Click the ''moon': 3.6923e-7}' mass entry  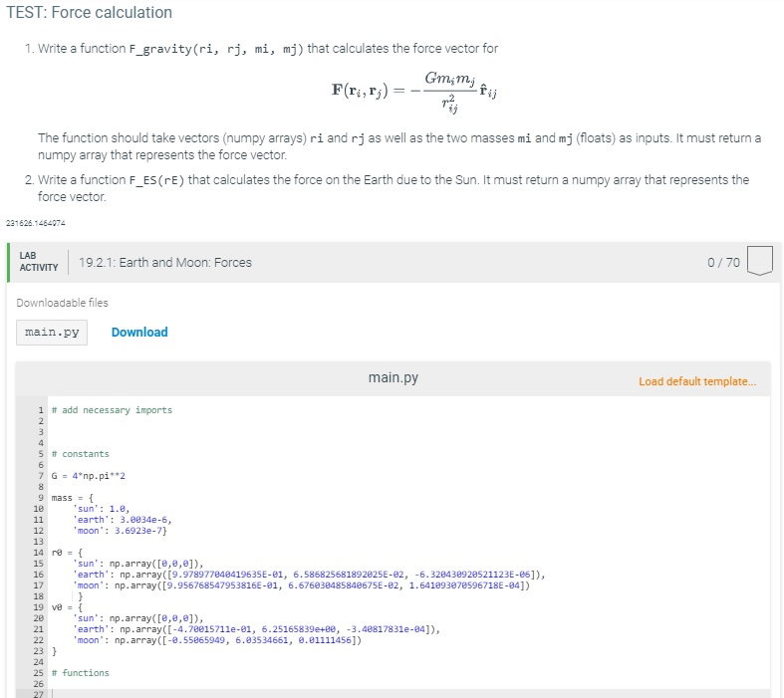120,531
